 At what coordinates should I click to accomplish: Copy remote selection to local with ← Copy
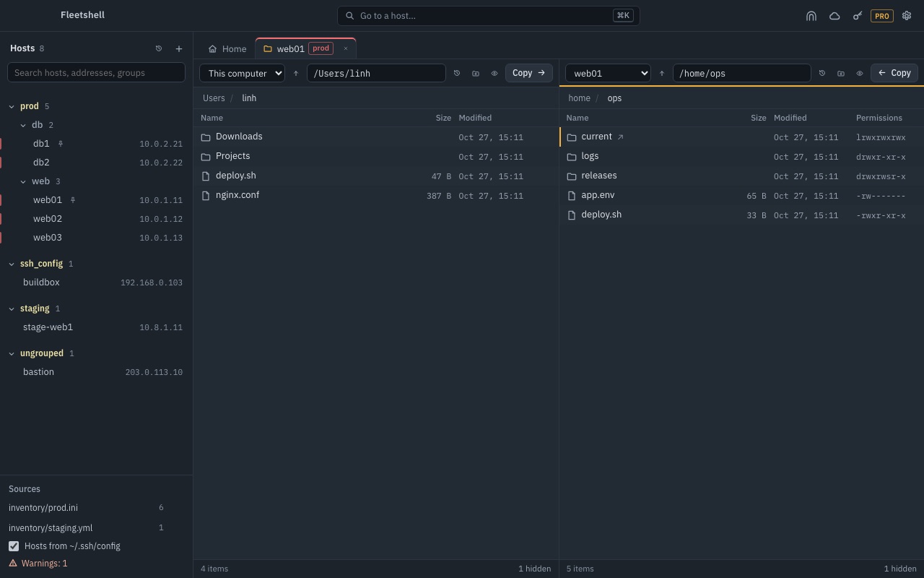[x=894, y=73]
